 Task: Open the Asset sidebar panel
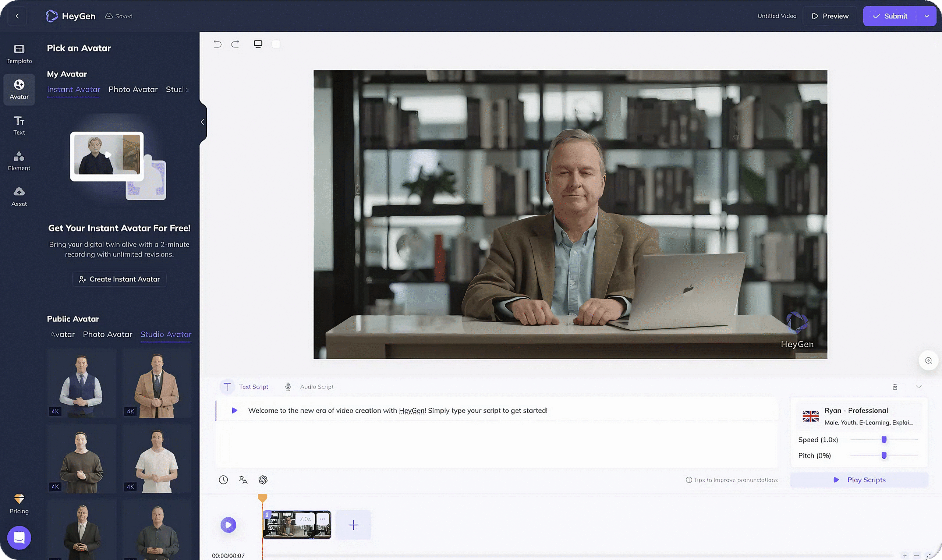point(19,196)
